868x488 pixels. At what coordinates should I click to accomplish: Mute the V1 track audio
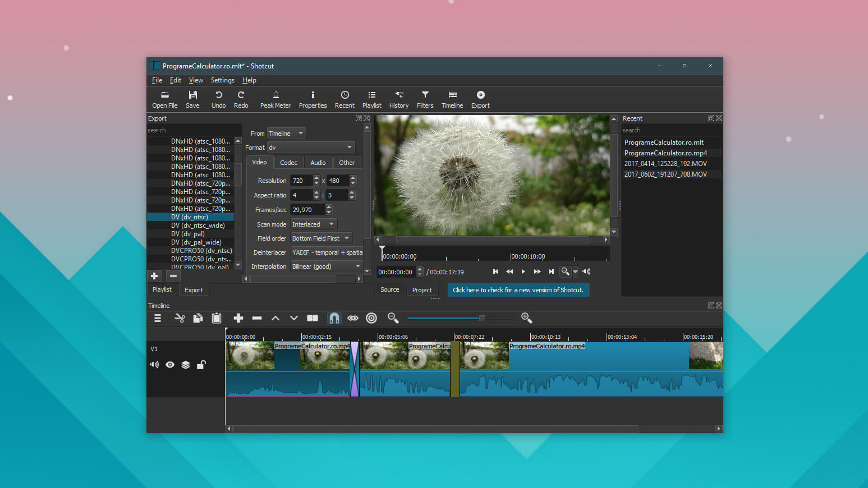154,365
